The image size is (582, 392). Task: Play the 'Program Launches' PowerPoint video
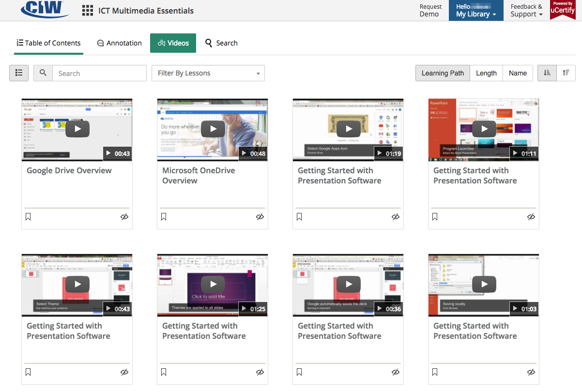coord(484,129)
